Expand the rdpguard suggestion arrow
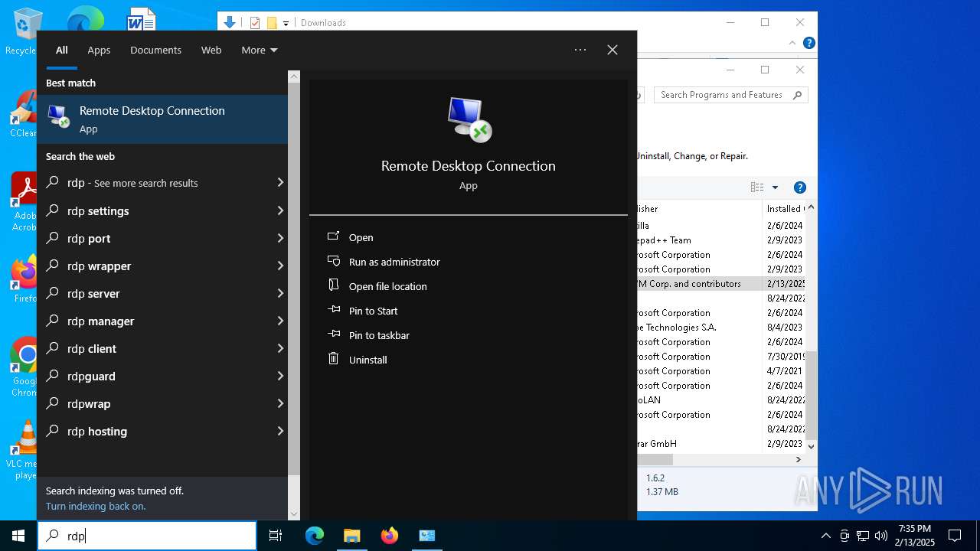This screenshot has width=980, height=551. pos(280,376)
